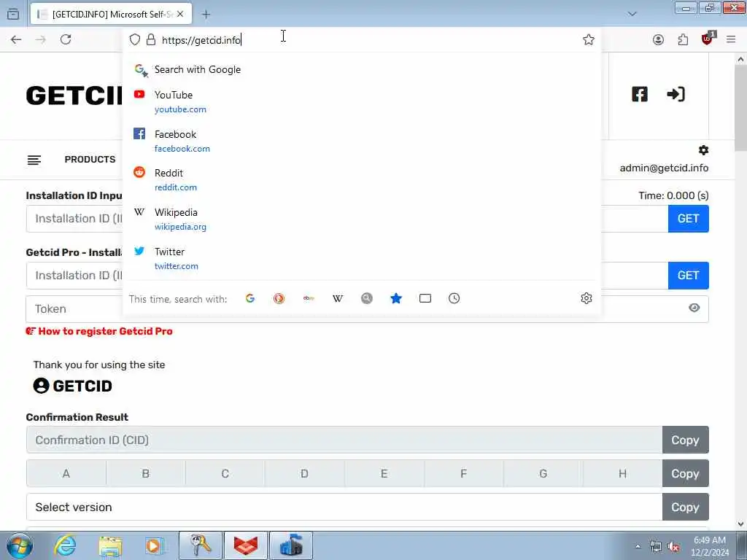Open How to register Getcid Pro link
This screenshot has height=560, width=747.
click(99, 332)
